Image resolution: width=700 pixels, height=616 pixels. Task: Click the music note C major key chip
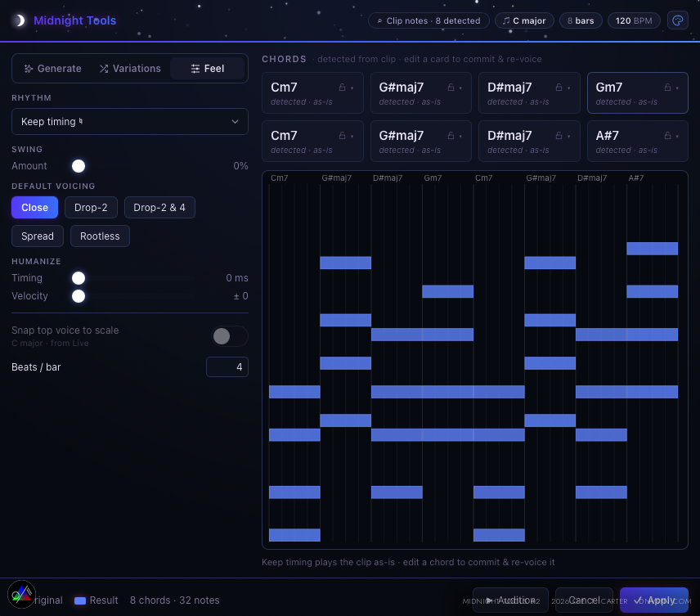tap(524, 20)
